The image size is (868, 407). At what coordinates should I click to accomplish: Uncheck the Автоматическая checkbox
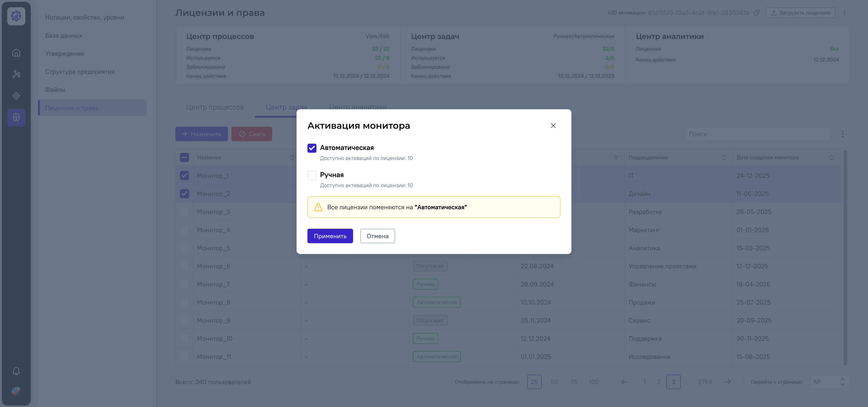pyautogui.click(x=312, y=148)
